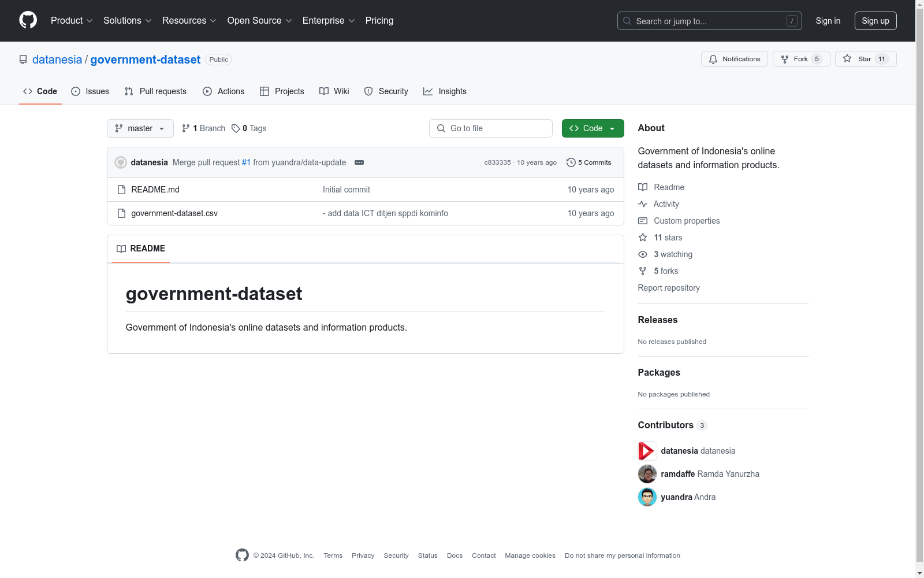The height and width of the screenshot is (578, 924).
Task: Open yuandra contributor avatar
Action: click(x=647, y=497)
